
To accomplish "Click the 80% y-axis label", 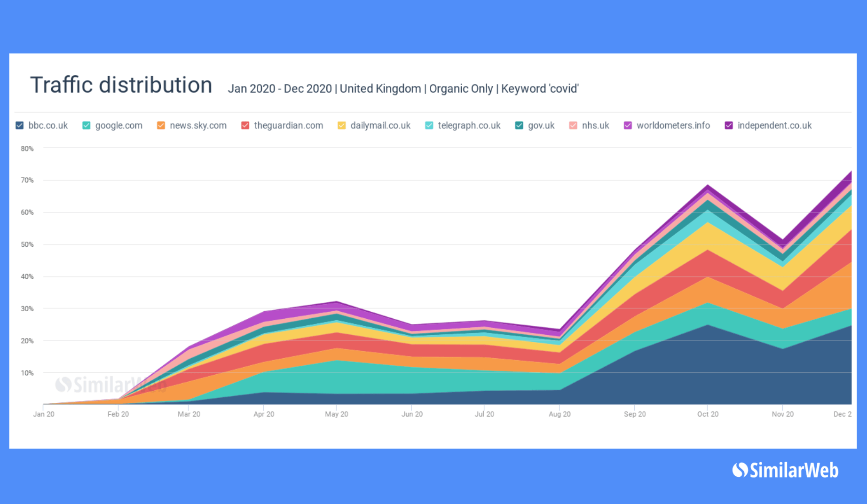I will pos(27,149).
